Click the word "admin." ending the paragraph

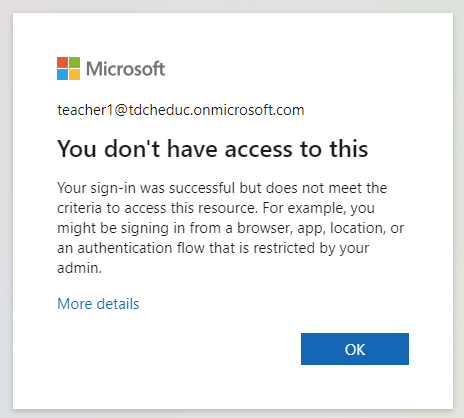pyautogui.click(x=79, y=268)
